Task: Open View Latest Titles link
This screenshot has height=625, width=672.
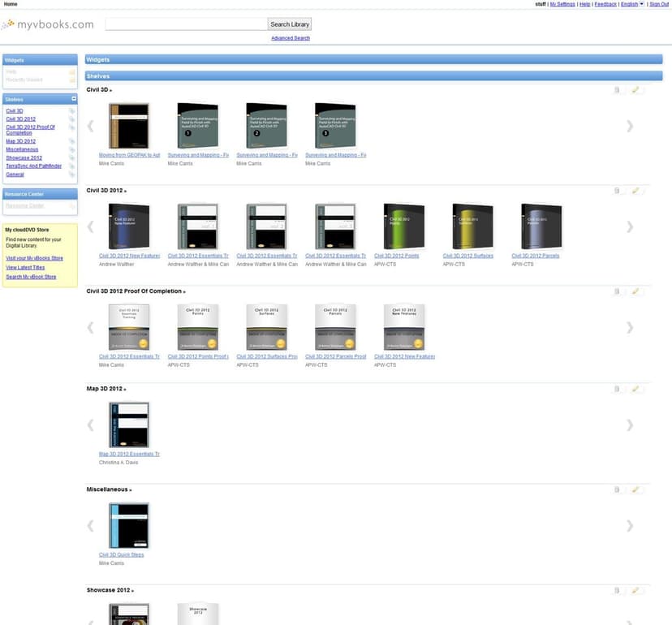Action: click(25, 268)
